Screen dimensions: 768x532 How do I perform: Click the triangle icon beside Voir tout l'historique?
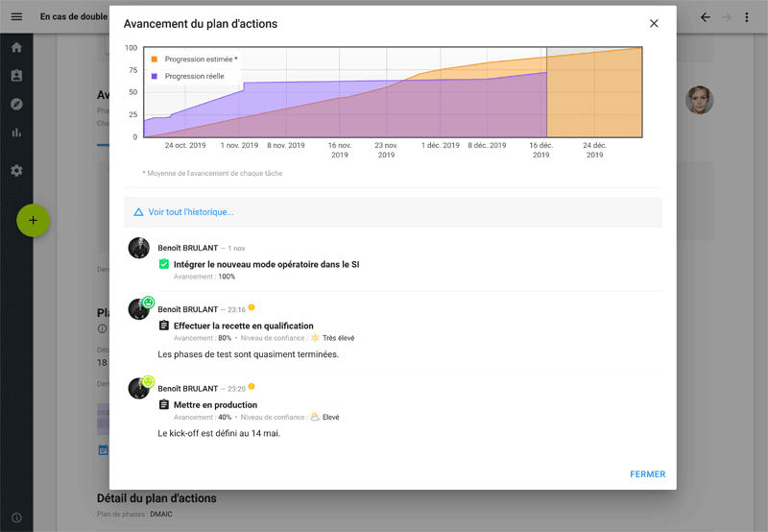coord(138,212)
